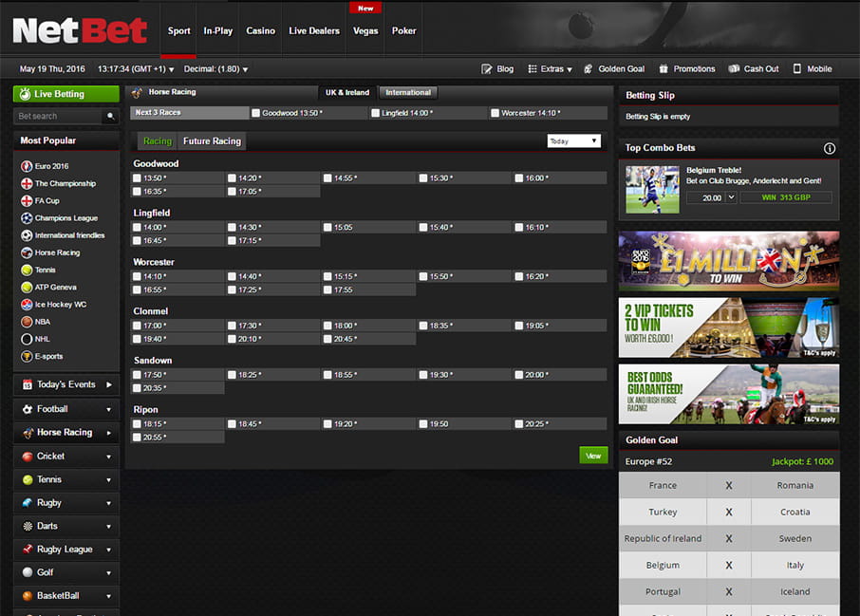Open the Poker navigation tab
Viewport: 860px width, 616px height.
[403, 30]
